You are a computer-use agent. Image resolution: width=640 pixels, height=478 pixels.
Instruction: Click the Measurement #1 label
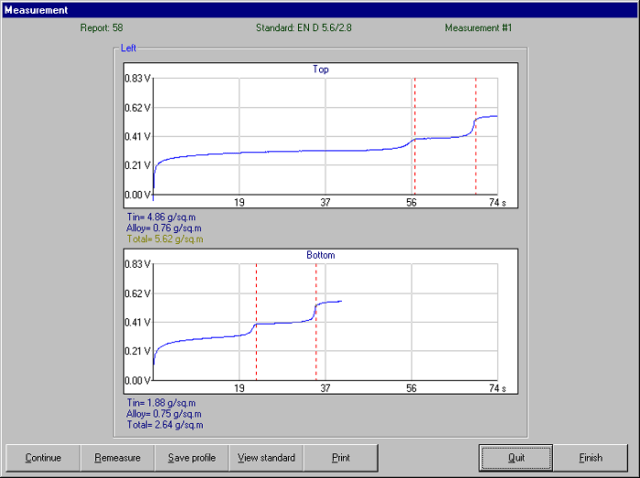point(478,28)
